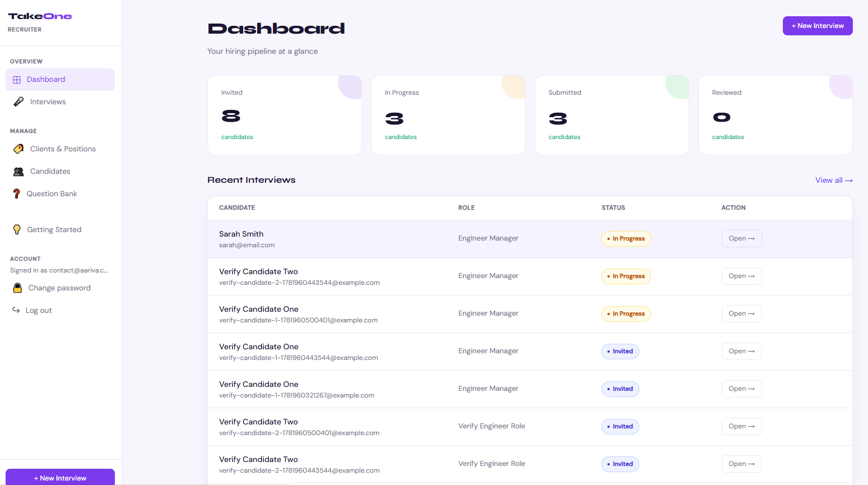868x485 pixels.
Task: Click the lightbulb icon for Getting Started
Action: [17, 229]
